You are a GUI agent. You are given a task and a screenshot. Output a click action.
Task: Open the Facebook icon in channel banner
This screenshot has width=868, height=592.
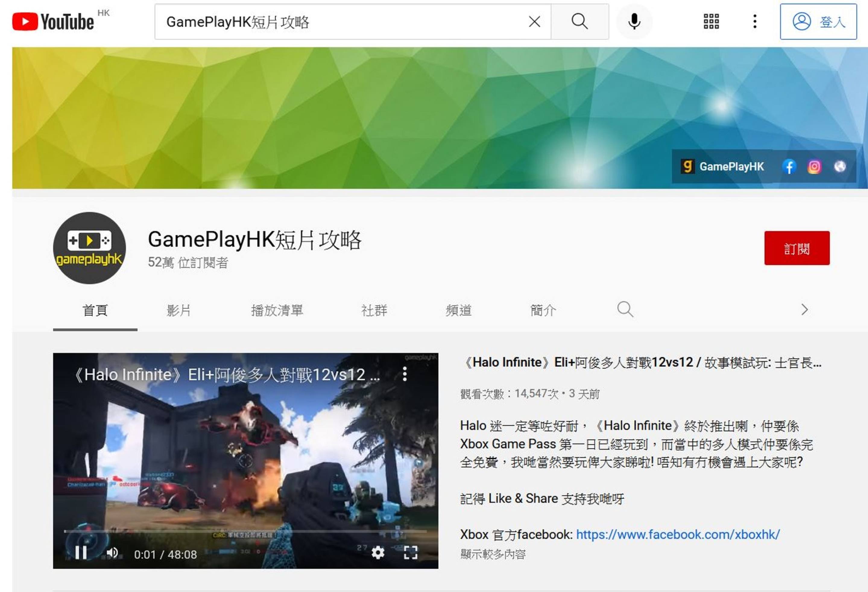pos(789,166)
